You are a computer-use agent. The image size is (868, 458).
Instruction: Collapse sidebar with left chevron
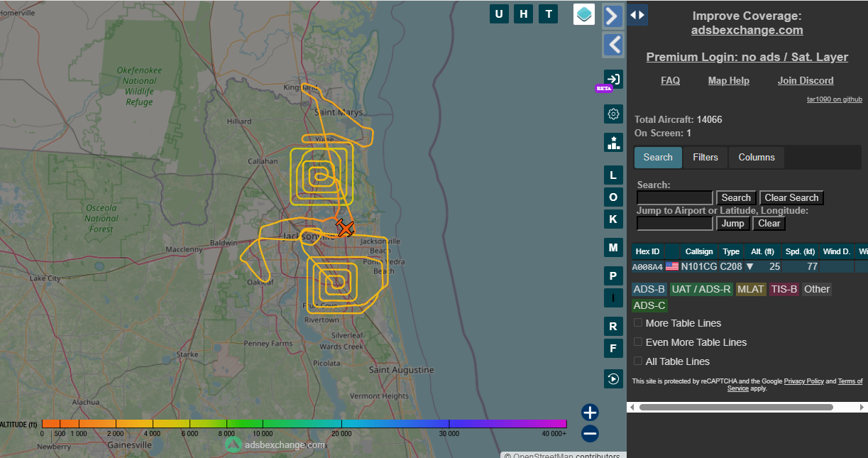(x=613, y=45)
